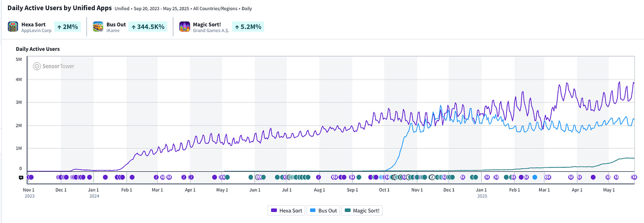Select the video marker just after Apr 1 2025

click(579, 177)
